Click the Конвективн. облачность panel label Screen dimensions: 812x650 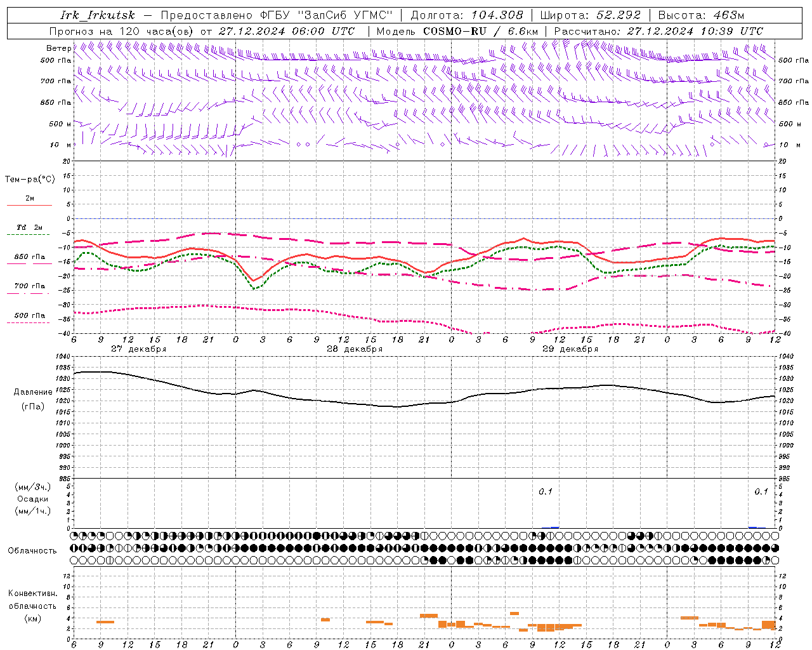[32, 606]
